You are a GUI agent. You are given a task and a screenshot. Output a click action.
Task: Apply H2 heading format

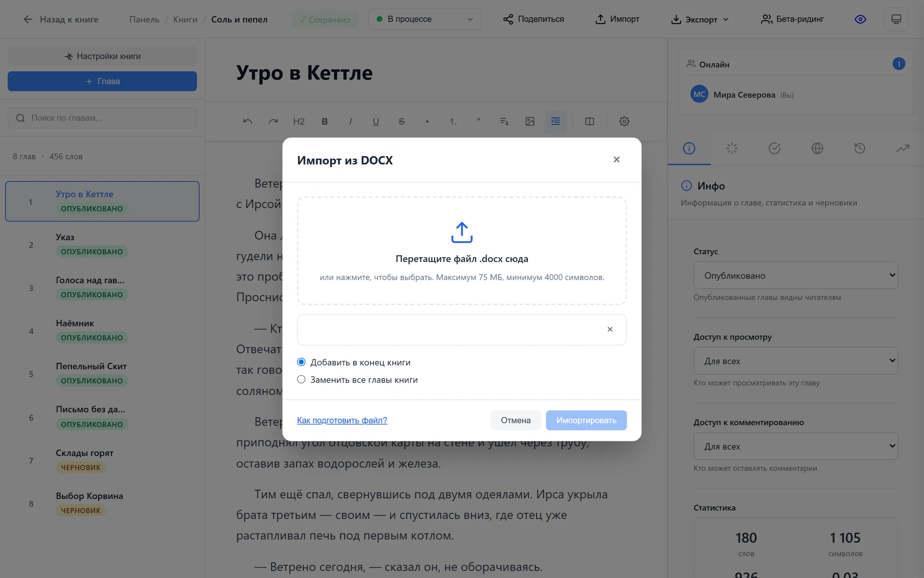299,121
